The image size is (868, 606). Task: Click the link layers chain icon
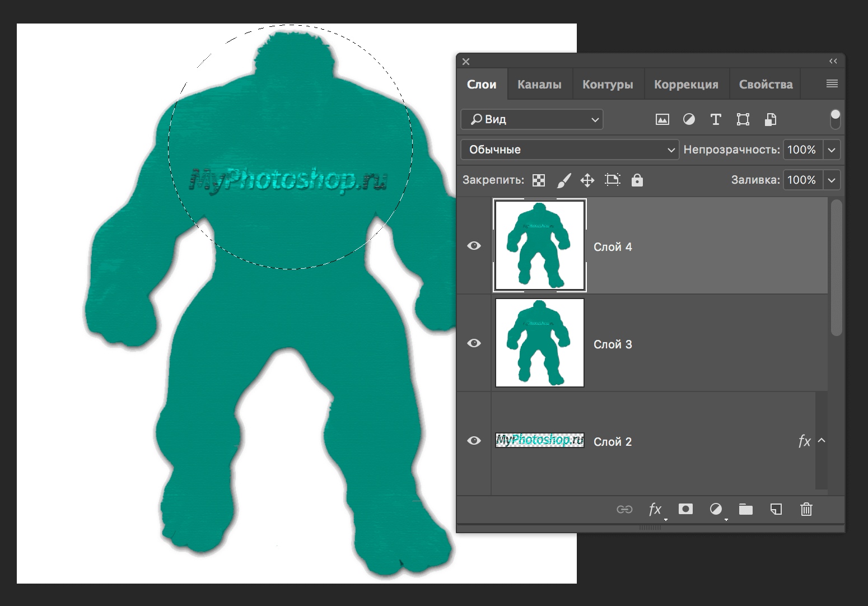[624, 509]
